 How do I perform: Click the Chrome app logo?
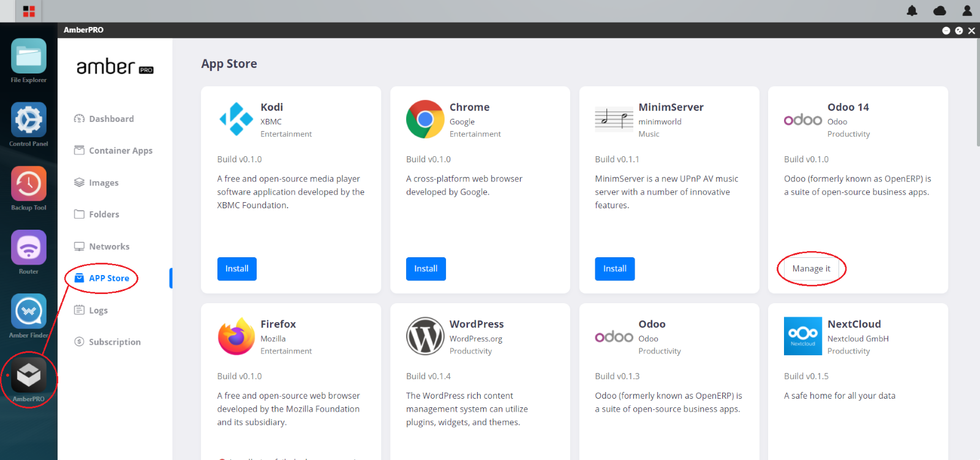coord(425,119)
